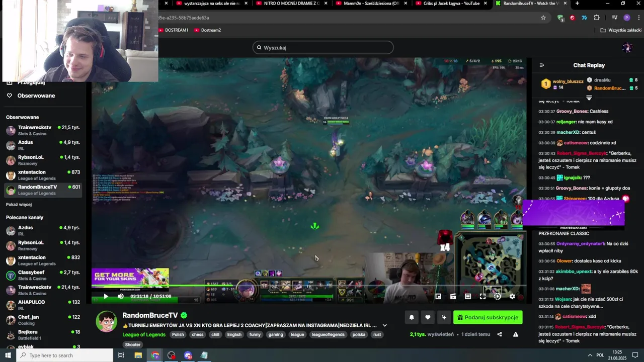Play the video replay
The width and height of the screenshot is (644, 362).
pos(106,297)
